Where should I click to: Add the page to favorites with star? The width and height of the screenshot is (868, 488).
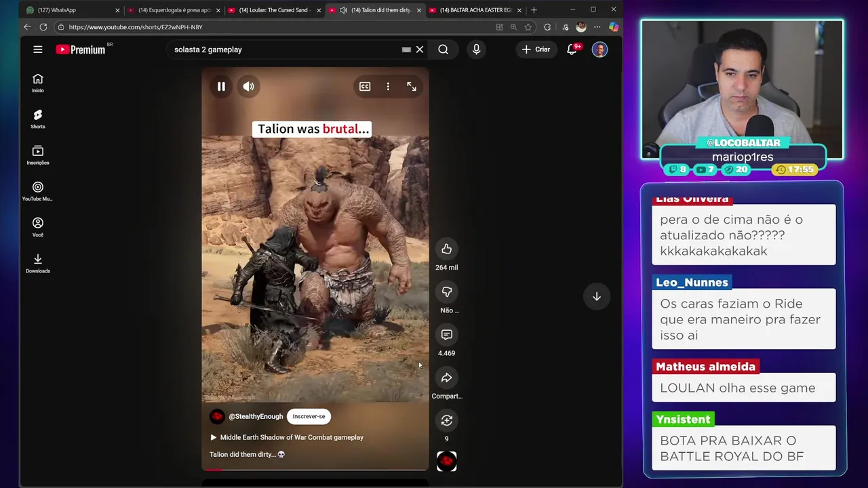pos(528,27)
